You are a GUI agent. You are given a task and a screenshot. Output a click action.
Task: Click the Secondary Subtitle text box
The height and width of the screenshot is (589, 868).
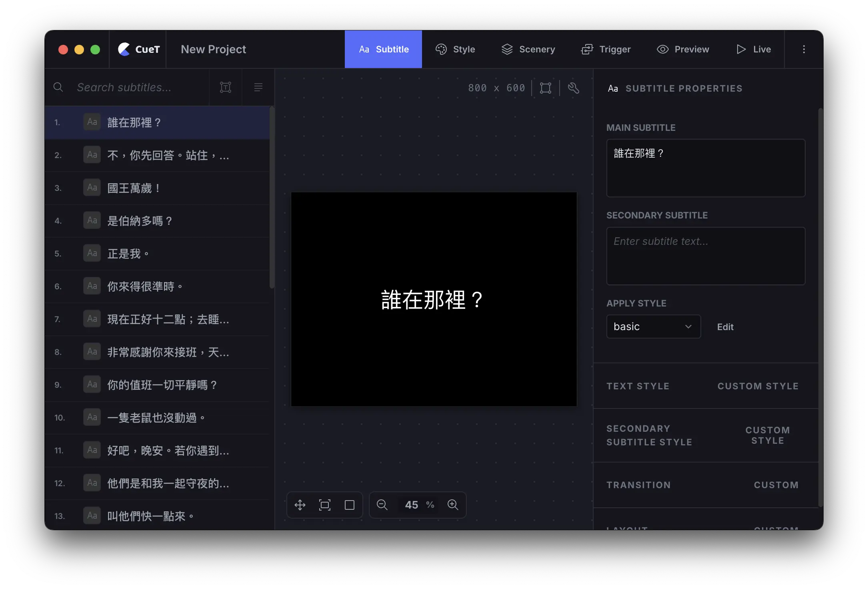[x=706, y=256]
